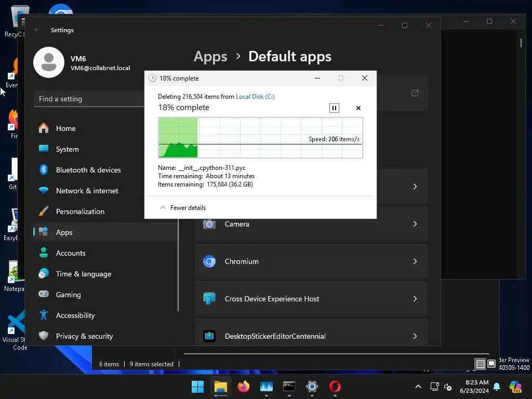The width and height of the screenshot is (532, 399).
Task: Click the delete progress graph
Action: click(x=260, y=137)
